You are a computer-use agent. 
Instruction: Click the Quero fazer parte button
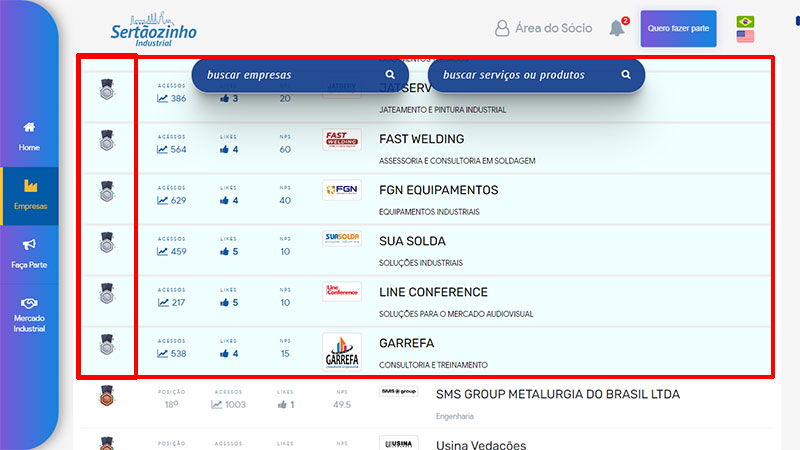(x=678, y=29)
